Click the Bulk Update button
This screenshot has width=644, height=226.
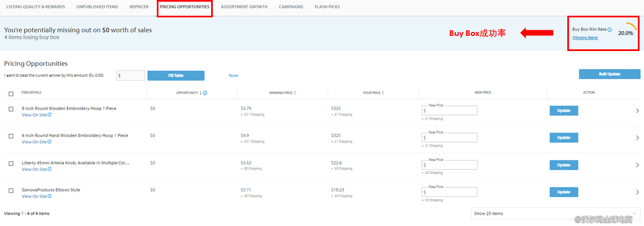609,74
